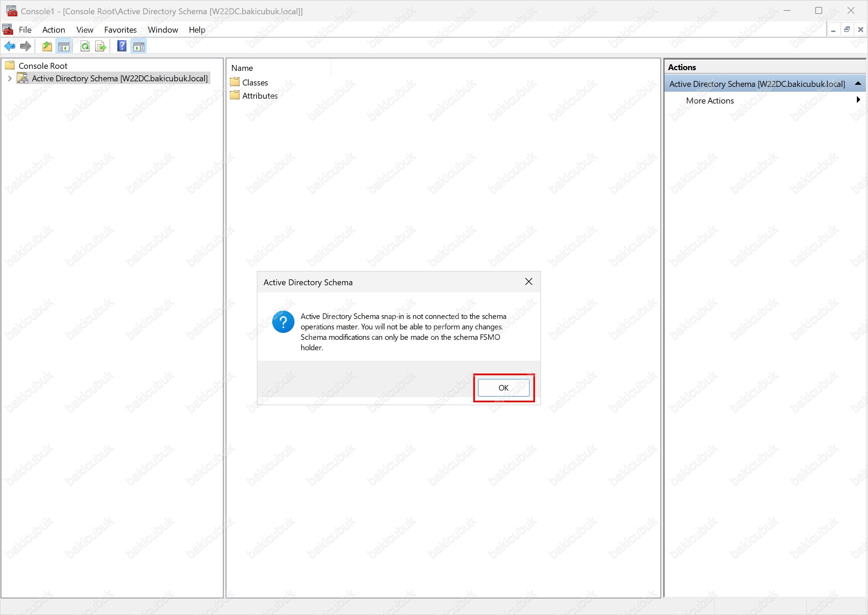
Task: Select the Attributes row text
Action: click(260, 96)
